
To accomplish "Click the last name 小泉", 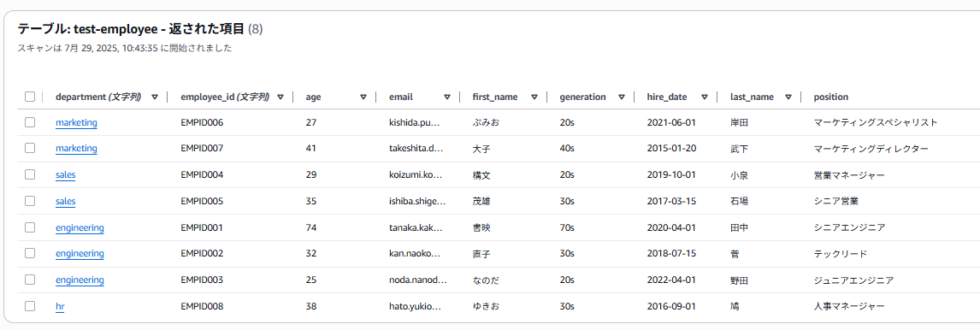I will click(x=739, y=175).
